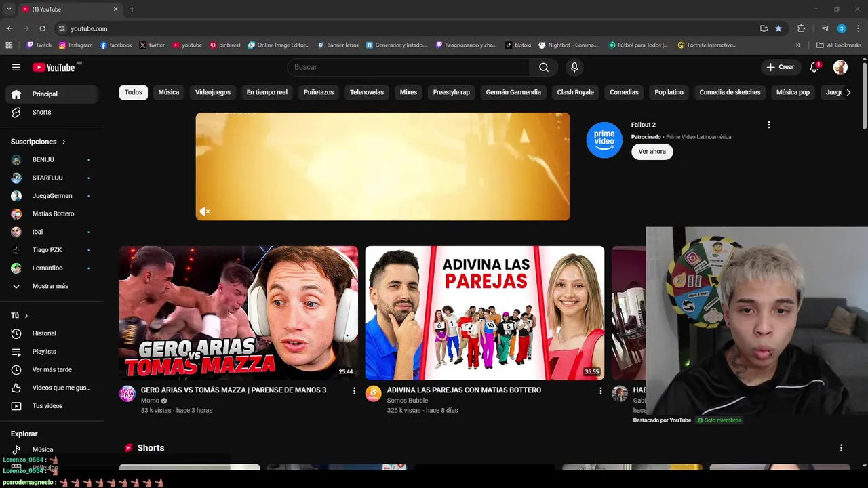Screen dimensions: 868x488
Task: Open Ver más tarde list
Action: tap(52, 370)
